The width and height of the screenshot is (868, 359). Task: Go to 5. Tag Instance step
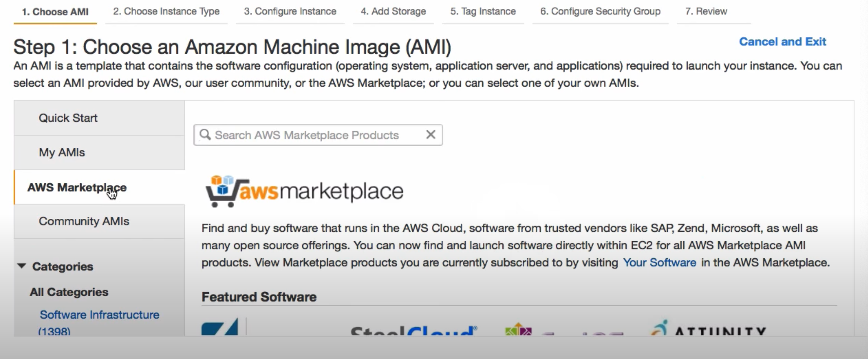(483, 11)
